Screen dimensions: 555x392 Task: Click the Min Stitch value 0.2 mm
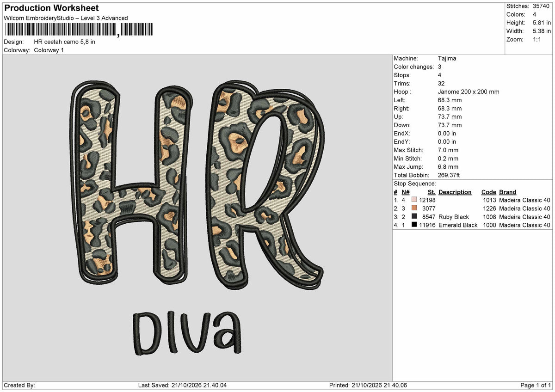[x=448, y=158]
